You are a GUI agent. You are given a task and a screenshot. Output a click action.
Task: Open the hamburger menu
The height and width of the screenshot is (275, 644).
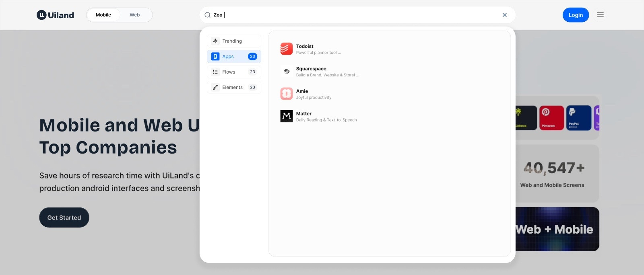point(600,15)
